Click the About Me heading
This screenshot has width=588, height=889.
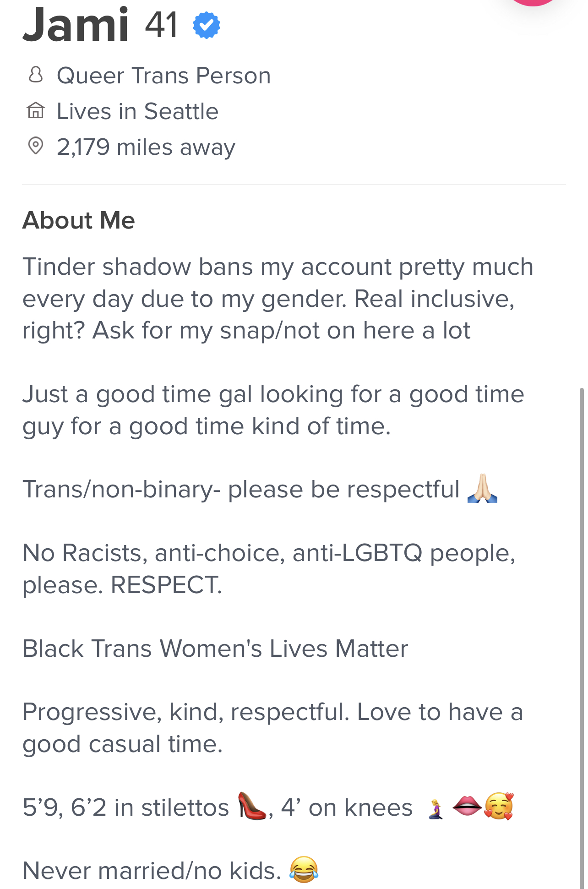pos(79,220)
